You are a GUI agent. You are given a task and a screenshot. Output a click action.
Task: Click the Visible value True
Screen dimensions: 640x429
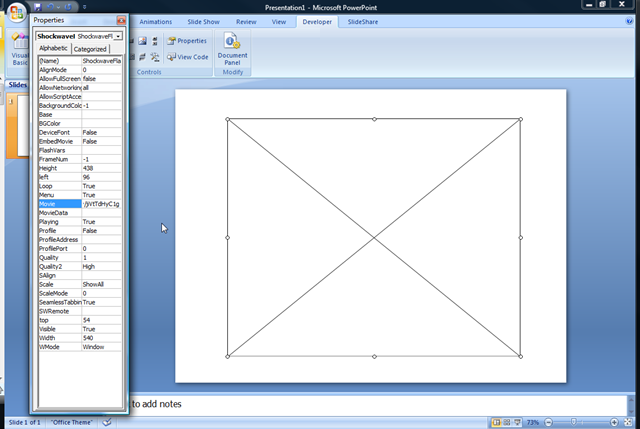pos(101,329)
